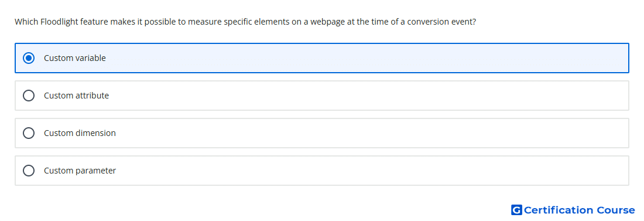Click the 'Custom variable' answer label
The height and width of the screenshot is (221, 644).
(75, 58)
